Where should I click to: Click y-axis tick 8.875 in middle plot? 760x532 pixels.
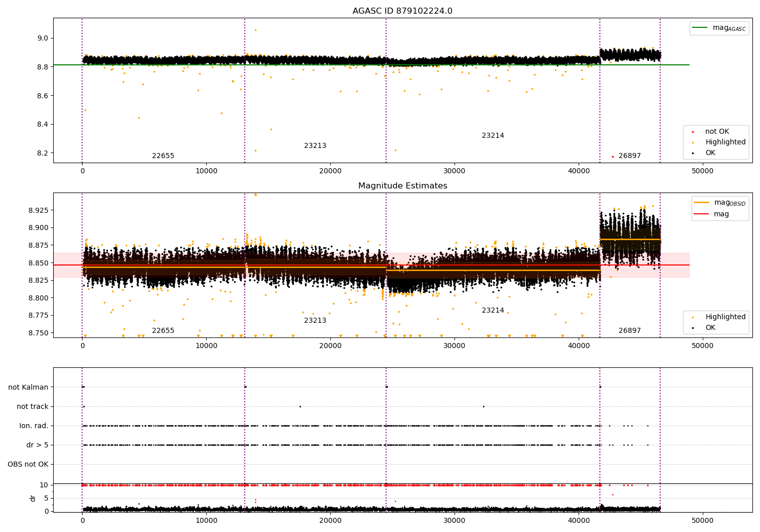click(39, 245)
